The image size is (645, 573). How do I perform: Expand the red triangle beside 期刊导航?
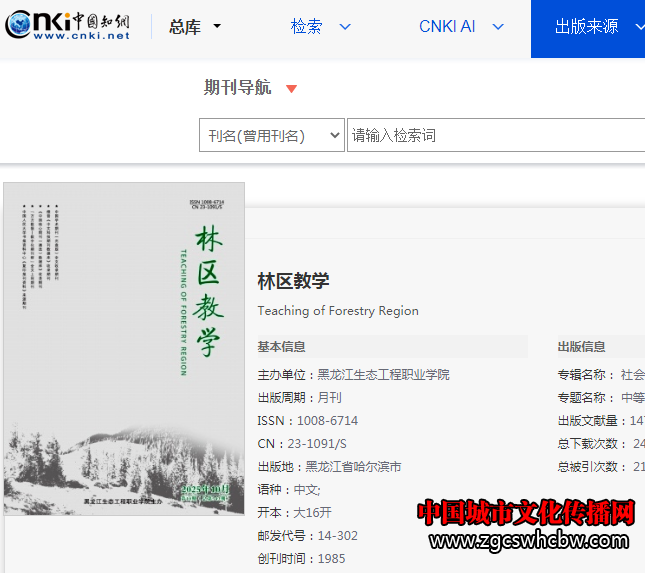[x=292, y=89]
